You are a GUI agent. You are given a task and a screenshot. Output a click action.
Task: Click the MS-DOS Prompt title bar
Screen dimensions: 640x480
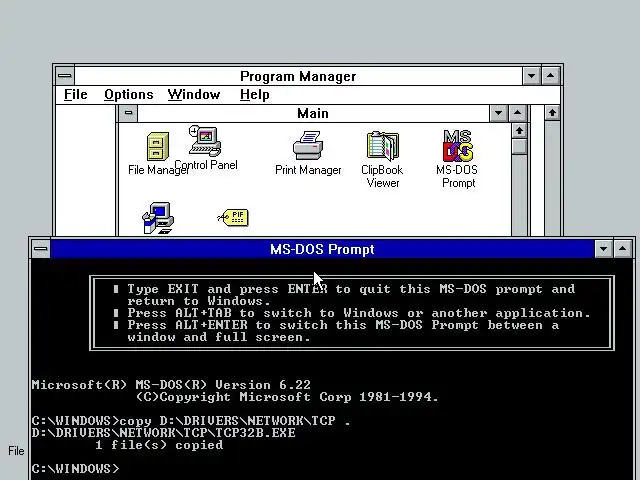322,249
